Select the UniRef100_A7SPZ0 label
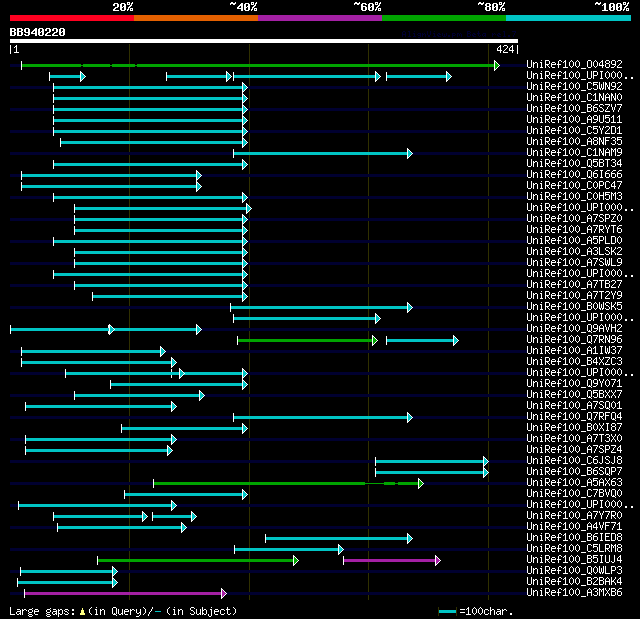 [574, 218]
